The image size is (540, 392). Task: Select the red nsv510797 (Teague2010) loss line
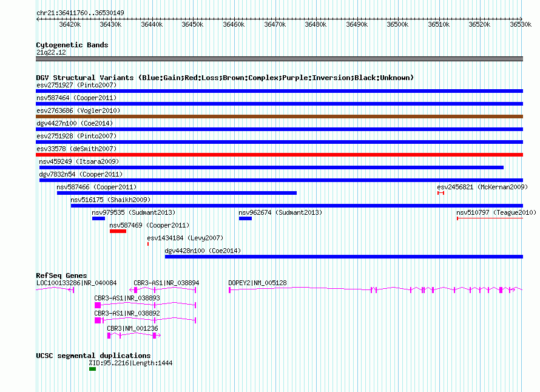pyautogui.click(x=490, y=218)
